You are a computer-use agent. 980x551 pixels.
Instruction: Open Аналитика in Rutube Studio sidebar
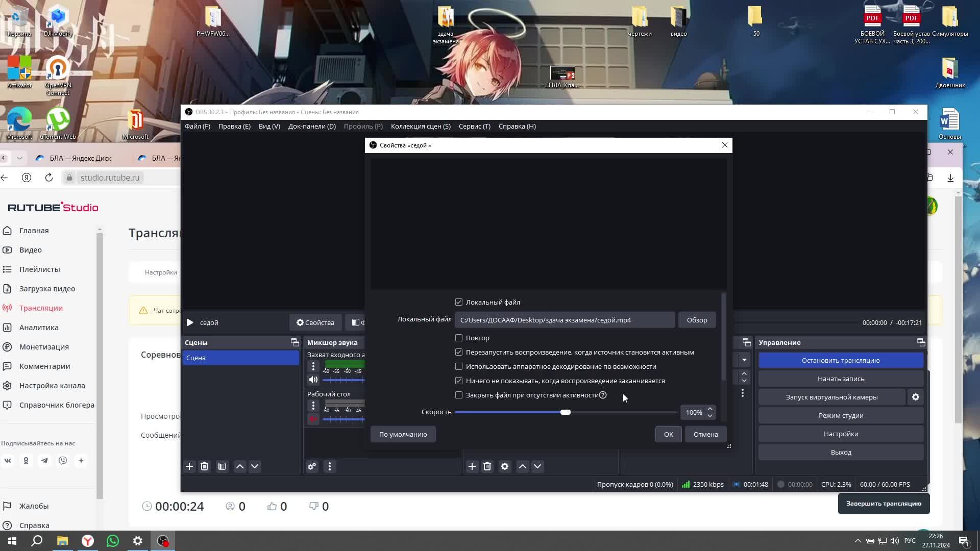pyautogui.click(x=39, y=328)
